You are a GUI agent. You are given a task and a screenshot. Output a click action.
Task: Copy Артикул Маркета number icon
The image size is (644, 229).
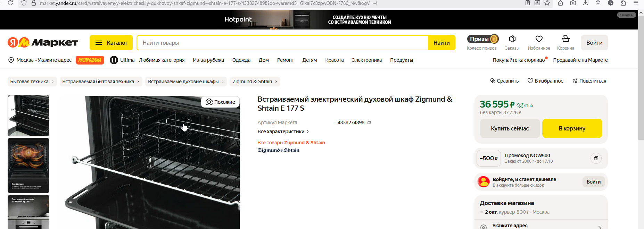pos(369,122)
